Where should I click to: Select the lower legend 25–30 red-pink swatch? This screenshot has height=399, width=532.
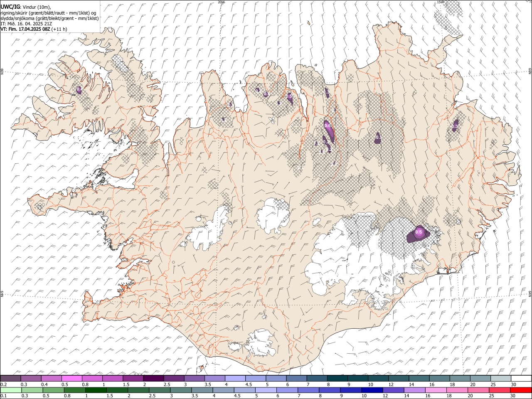click(500, 390)
